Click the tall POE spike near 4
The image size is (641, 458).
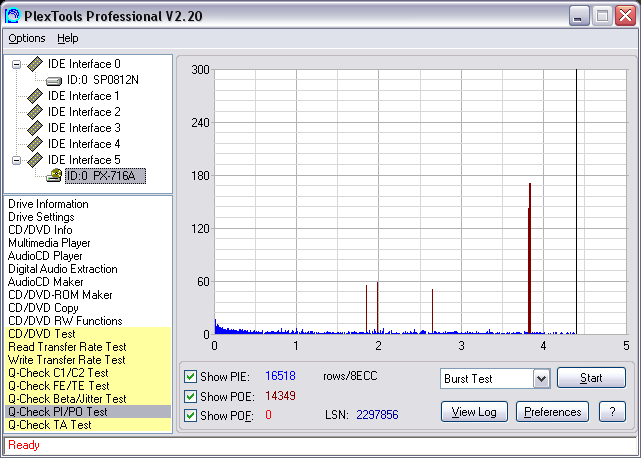[x=529, y=258]
